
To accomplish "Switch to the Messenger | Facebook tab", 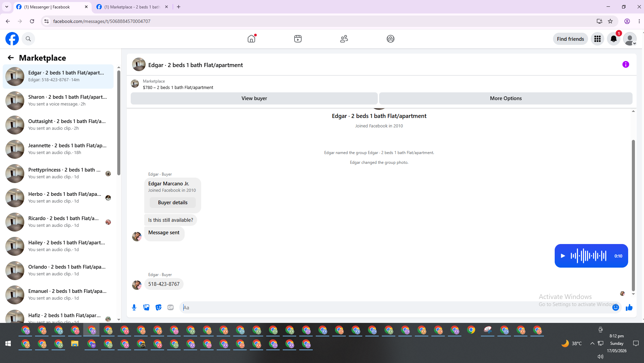I will click(x=53, y=7).
